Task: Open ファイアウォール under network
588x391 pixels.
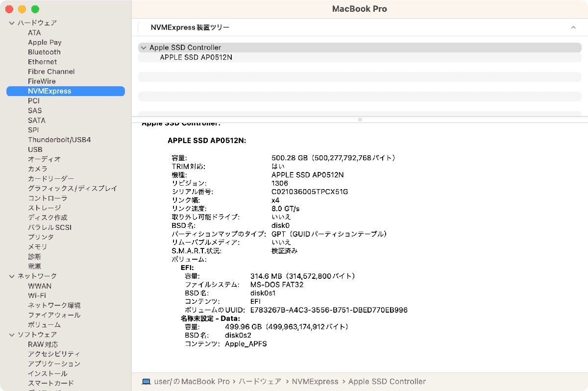Action: 54,315
